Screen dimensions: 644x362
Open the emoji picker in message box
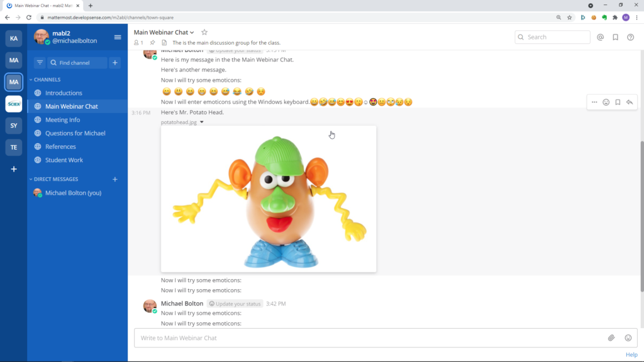coord(628,337)
